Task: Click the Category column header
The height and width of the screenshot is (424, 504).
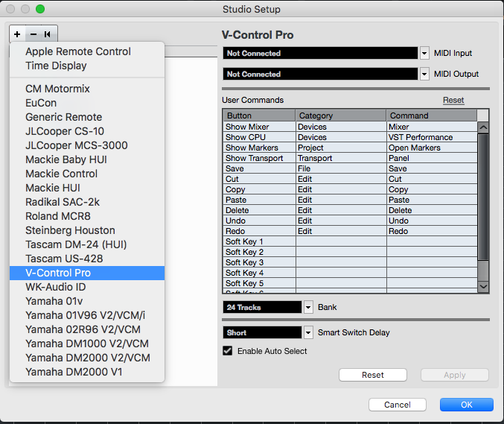Action: (x=341, y=116)
